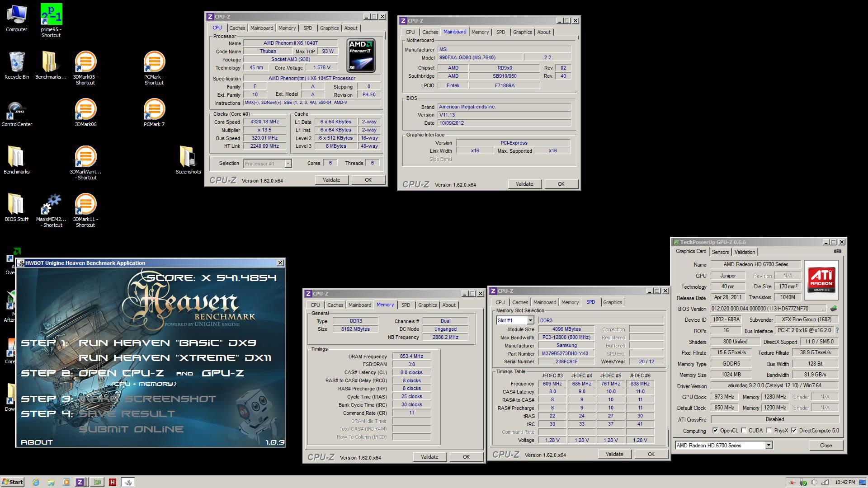Open the PCMark 7 desktop icon
The image size is (868, 488).
(154, 113)
